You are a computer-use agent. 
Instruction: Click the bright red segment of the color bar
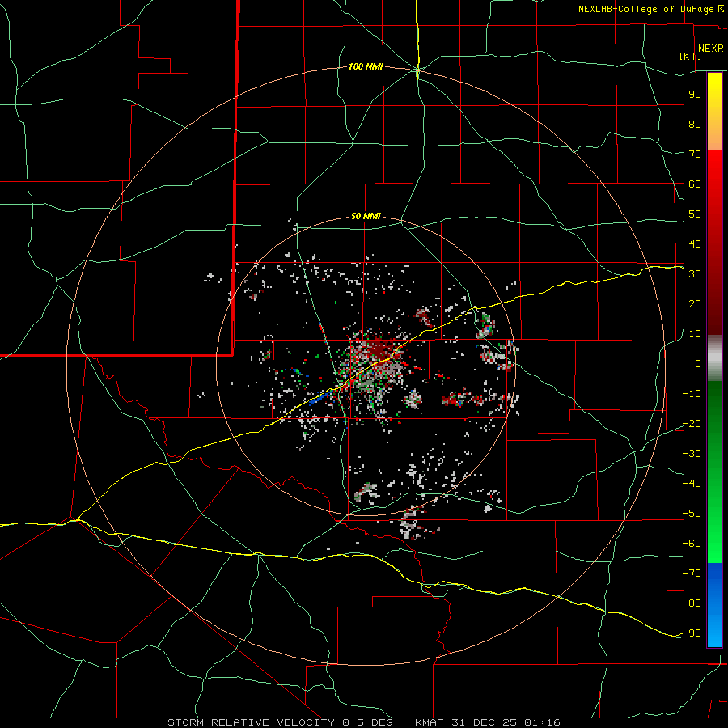pyautogui.click(x=714, y=176)
